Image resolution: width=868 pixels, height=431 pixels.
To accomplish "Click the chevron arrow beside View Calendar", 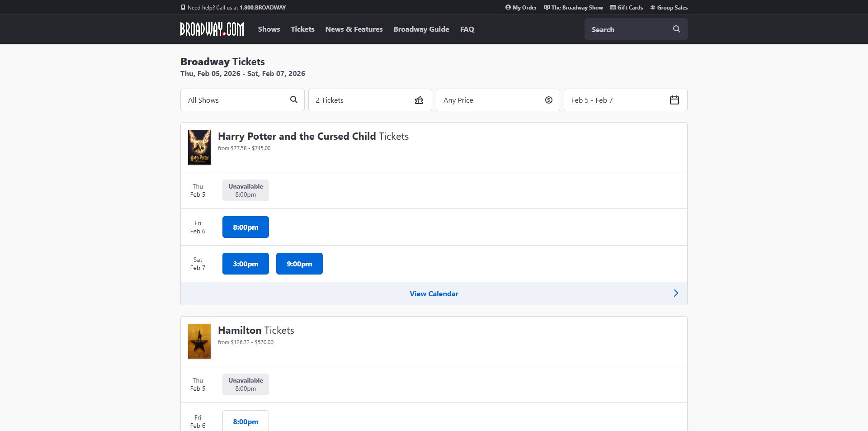I will click(x=675, y=294).
